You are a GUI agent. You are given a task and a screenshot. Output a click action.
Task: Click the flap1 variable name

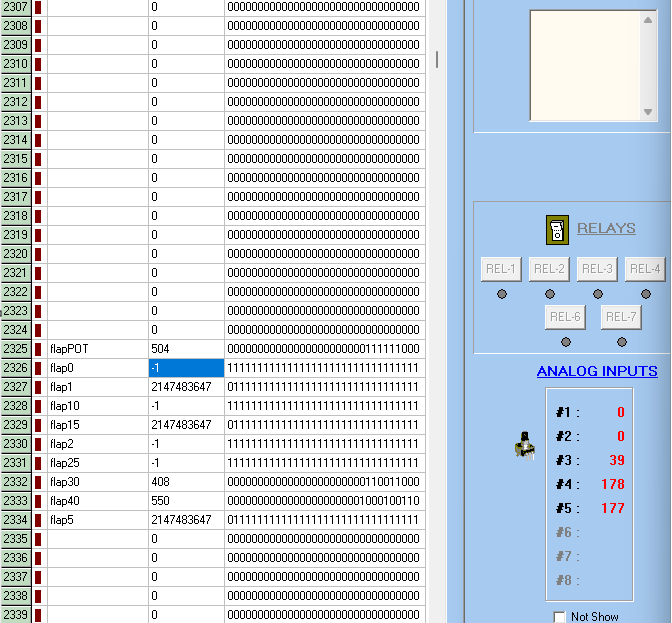pos(61,387)
